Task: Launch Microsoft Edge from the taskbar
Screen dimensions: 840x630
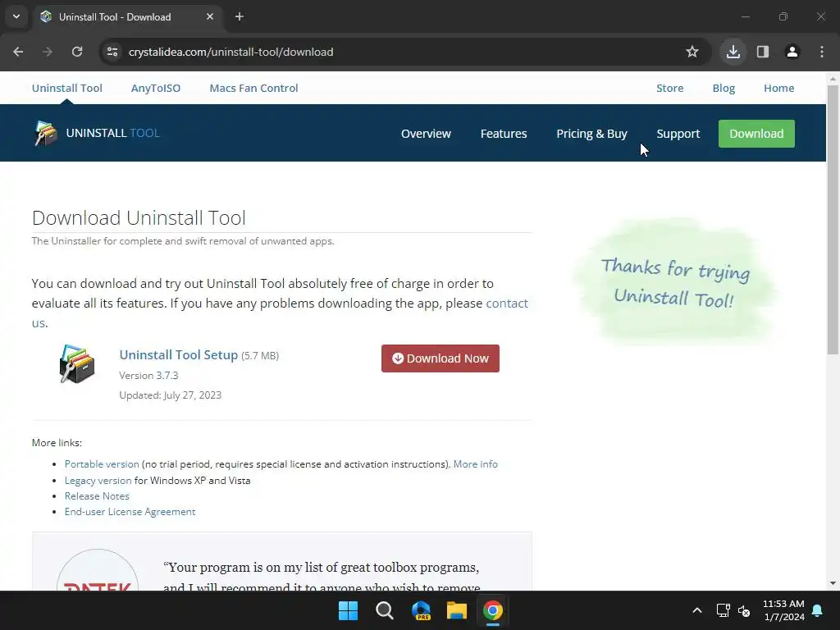Action: point(421,610)
